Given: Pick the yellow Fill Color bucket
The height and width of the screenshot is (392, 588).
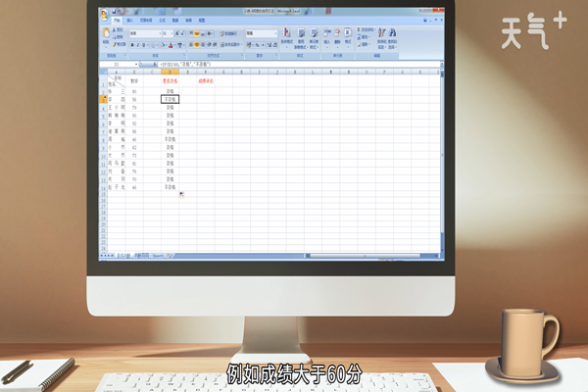Looking at the screenshot, I should pos(163,45).
